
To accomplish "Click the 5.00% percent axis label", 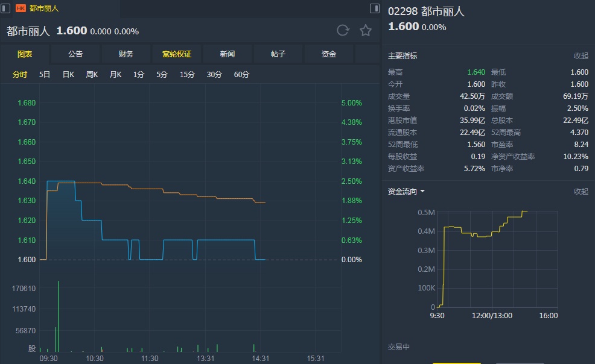I will tap(351, 102).
